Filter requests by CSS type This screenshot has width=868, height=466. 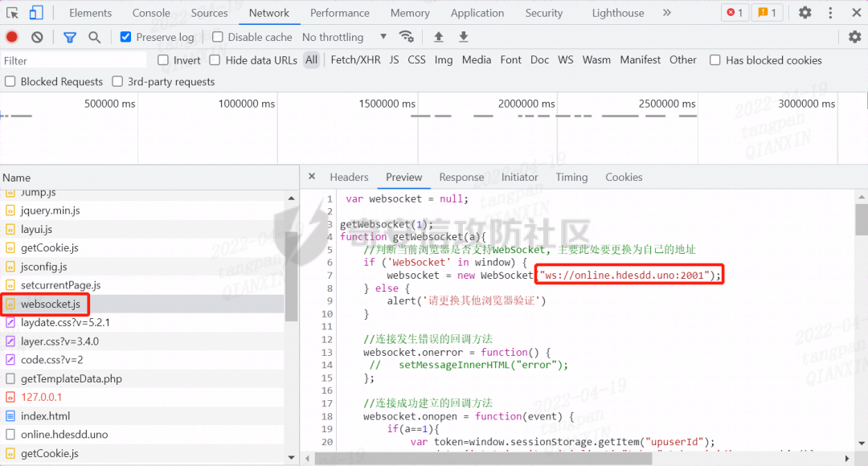(416, 59)
